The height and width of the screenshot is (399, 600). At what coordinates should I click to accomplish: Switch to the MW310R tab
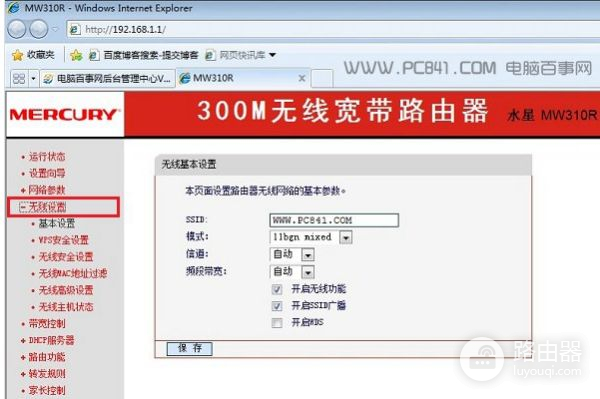coord(243,78)
